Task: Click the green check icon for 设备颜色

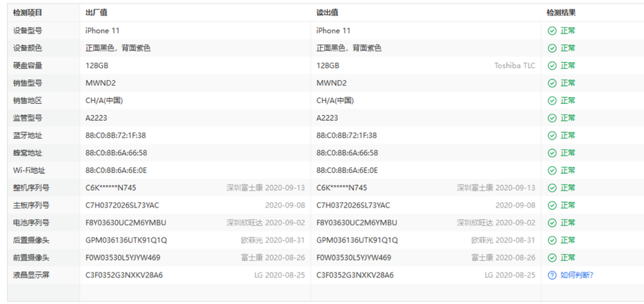Action: point(552,48)
